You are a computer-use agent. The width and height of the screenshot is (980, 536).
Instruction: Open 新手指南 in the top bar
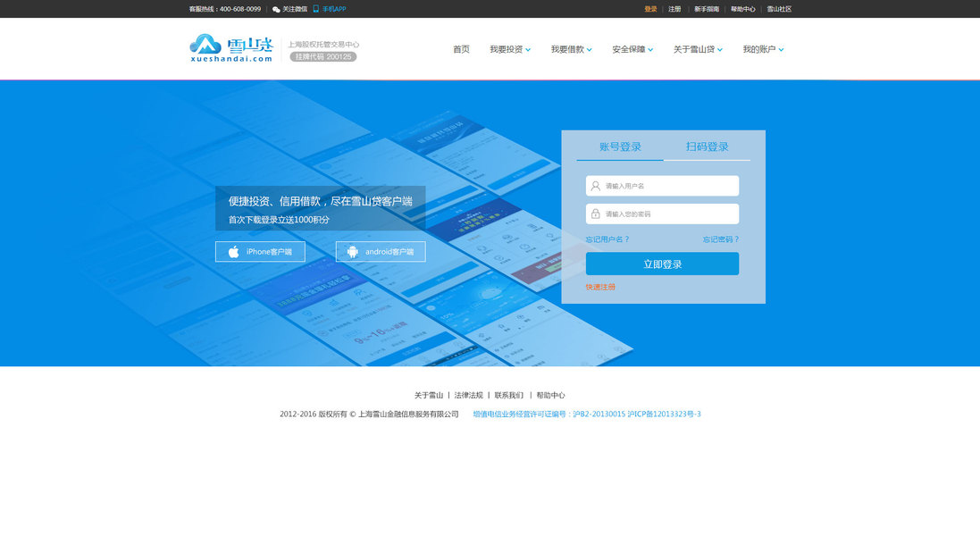(707, 9)
